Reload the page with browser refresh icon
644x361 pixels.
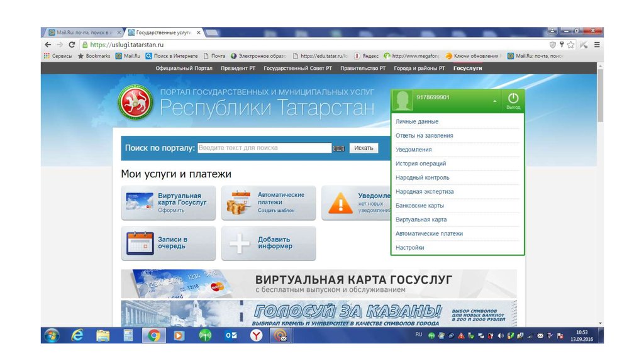pyautogui.click(x=72, y=45)
